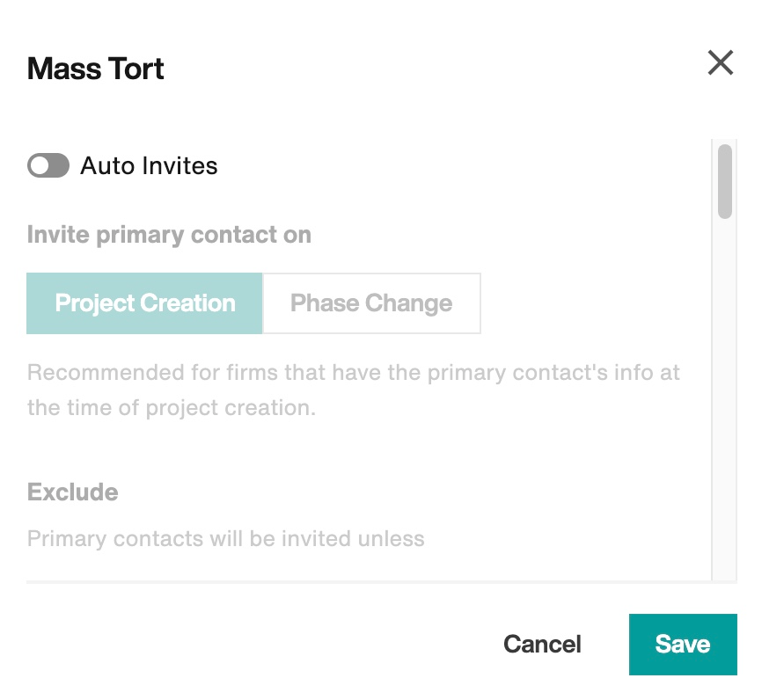Screen dimensions: 762x700
Task: Select the Project Creation option
Action: (144, 303)
